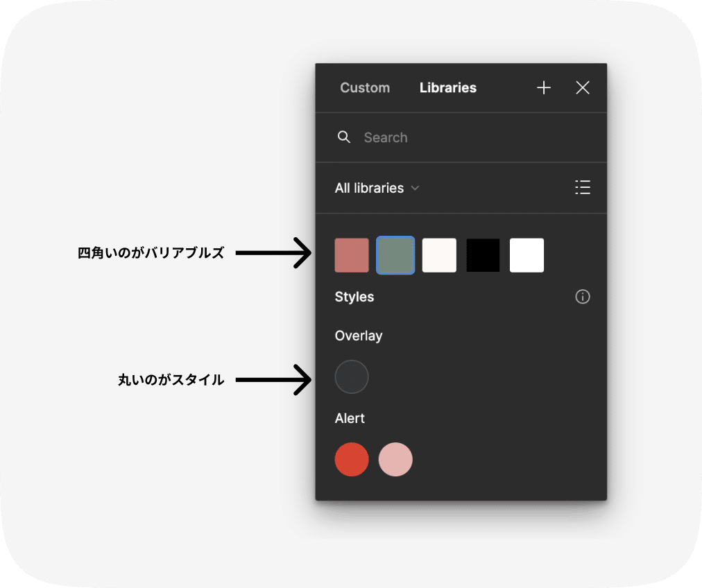Close the color picker panel
Viewport: 702px width, 588px height.
pos(583,87)
